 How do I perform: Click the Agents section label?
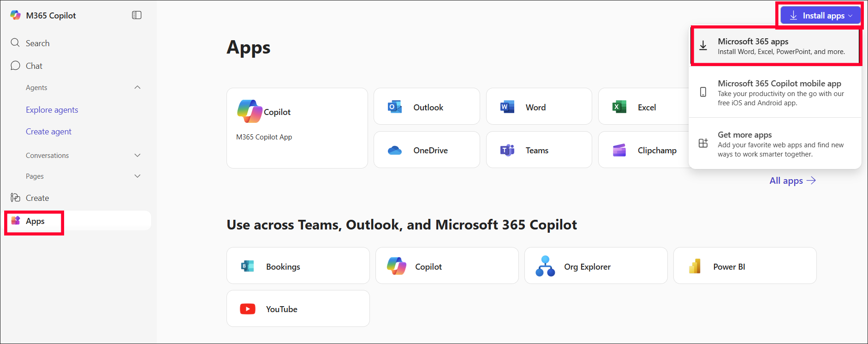click(36, 87)
